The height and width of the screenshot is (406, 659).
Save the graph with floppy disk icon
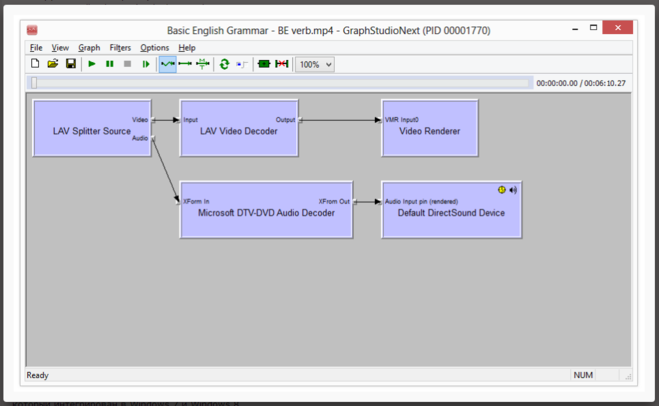pos(71,64)
